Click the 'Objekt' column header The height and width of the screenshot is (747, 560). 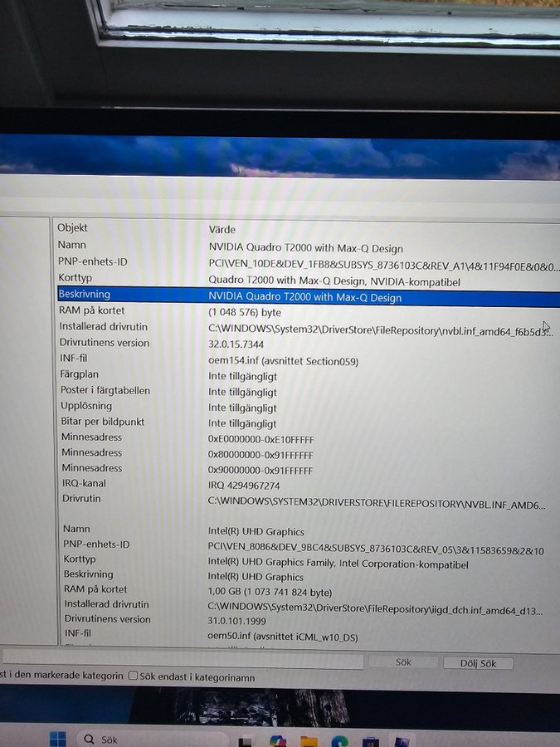pyautogui.click(x=72, y=227)
